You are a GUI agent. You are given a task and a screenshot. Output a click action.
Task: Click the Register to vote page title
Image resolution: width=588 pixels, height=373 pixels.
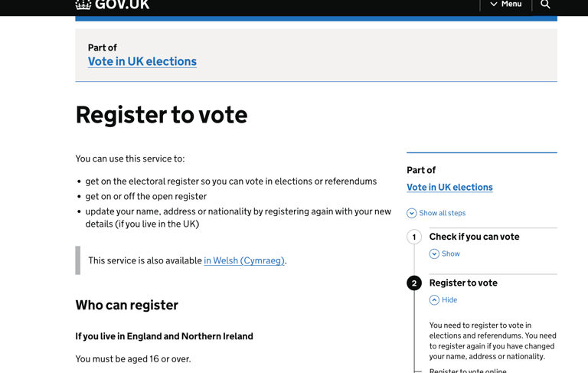pyautogui.click(x=162, y=115)
